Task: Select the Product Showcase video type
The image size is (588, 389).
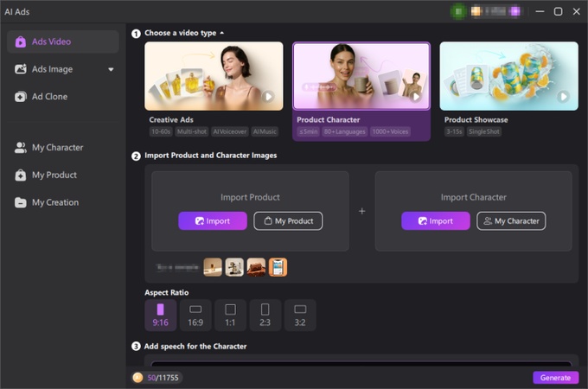Action: [508, 90]
